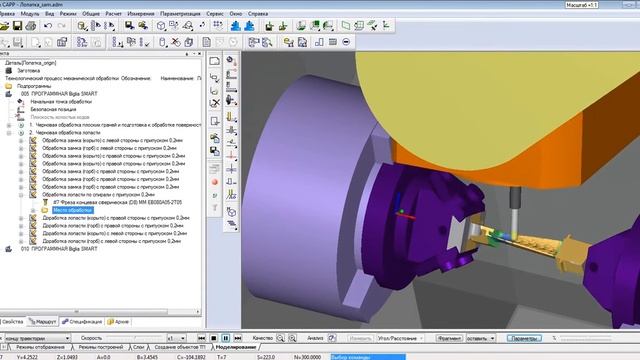Click the red crosshair icon in vertical strip
The image size is (640, 360).
point(231,156)
